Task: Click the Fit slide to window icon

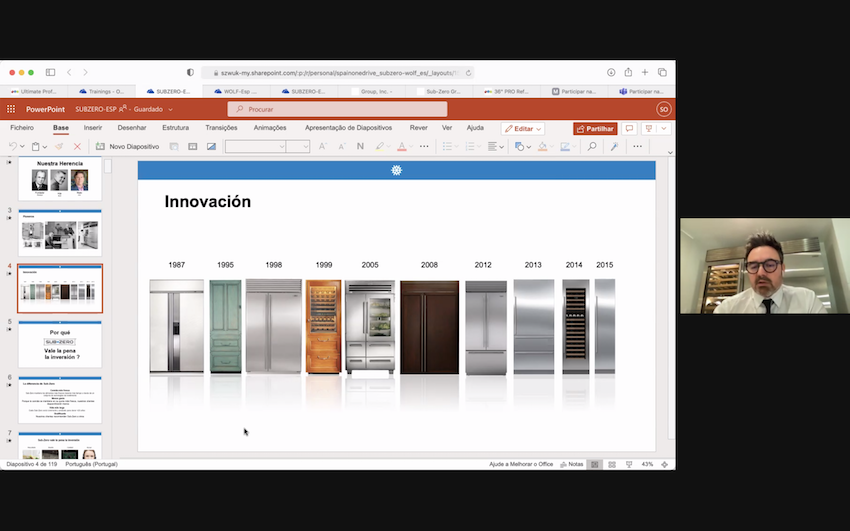Action: coord(665,464)
